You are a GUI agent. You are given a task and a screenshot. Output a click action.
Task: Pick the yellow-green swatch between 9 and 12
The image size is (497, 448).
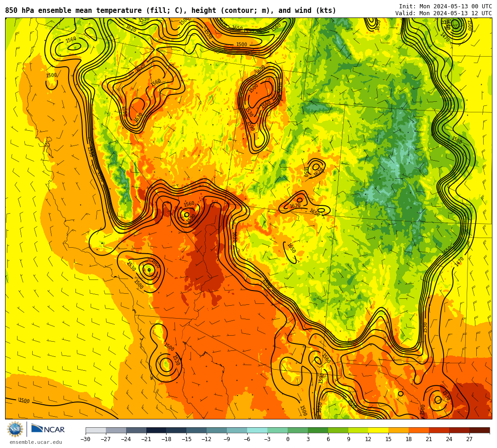pyautogui.click(x=358, y=430)
